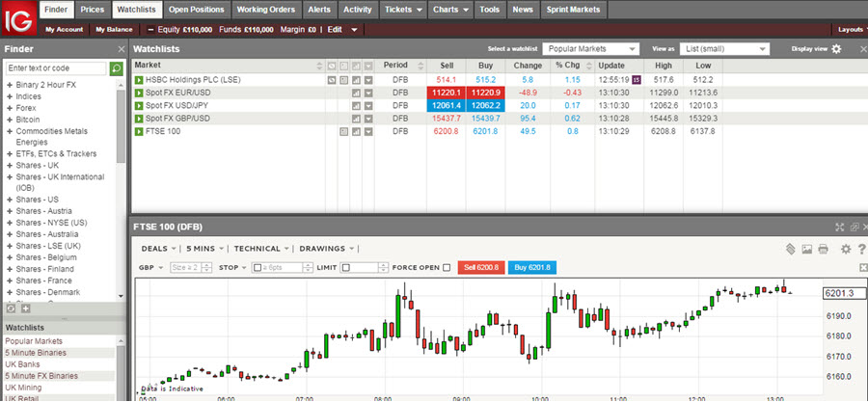This screenshot has width=868, height=402.
Task: Save chart as image icon
Action: point(806,250)
